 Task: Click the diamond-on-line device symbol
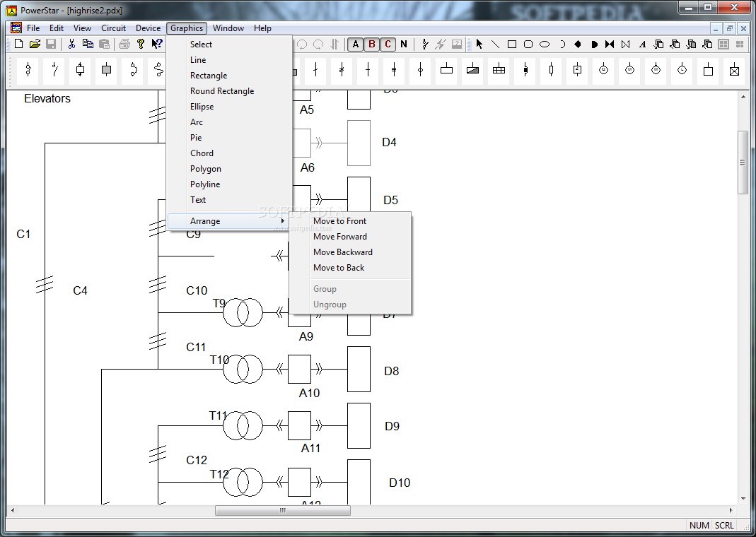[420, 71]
